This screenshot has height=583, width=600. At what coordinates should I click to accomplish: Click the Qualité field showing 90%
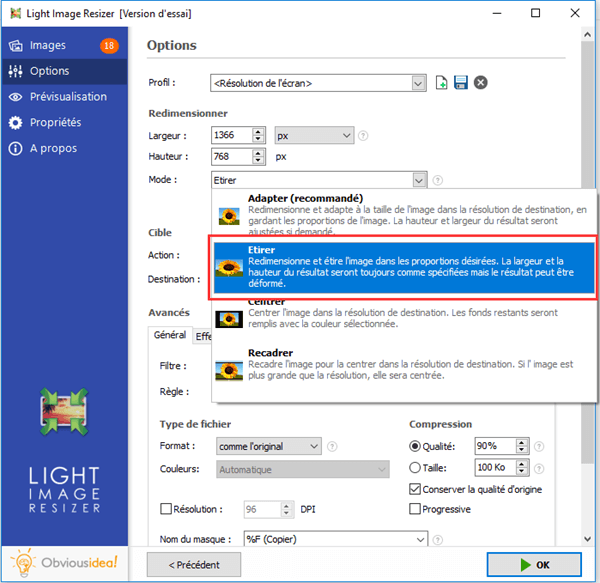coord(495,446)
